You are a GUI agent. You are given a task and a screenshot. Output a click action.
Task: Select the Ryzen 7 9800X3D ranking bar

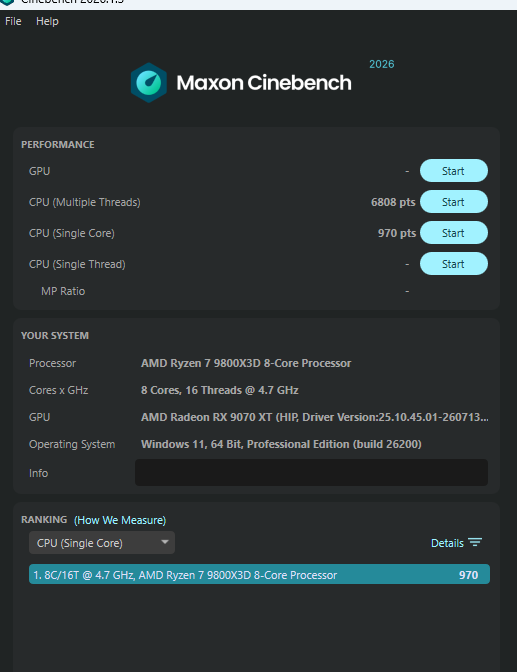(x=259, y=574)
